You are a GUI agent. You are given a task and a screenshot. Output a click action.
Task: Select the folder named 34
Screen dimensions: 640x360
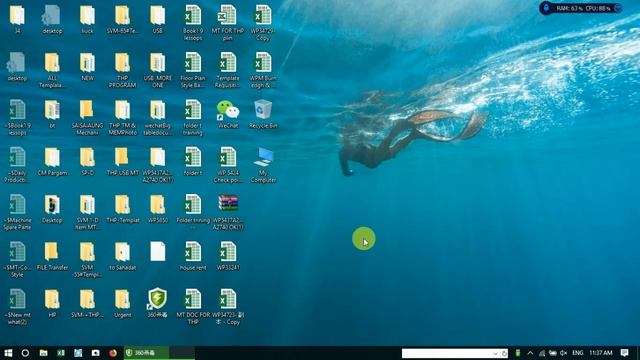click(x=17, y=20)
